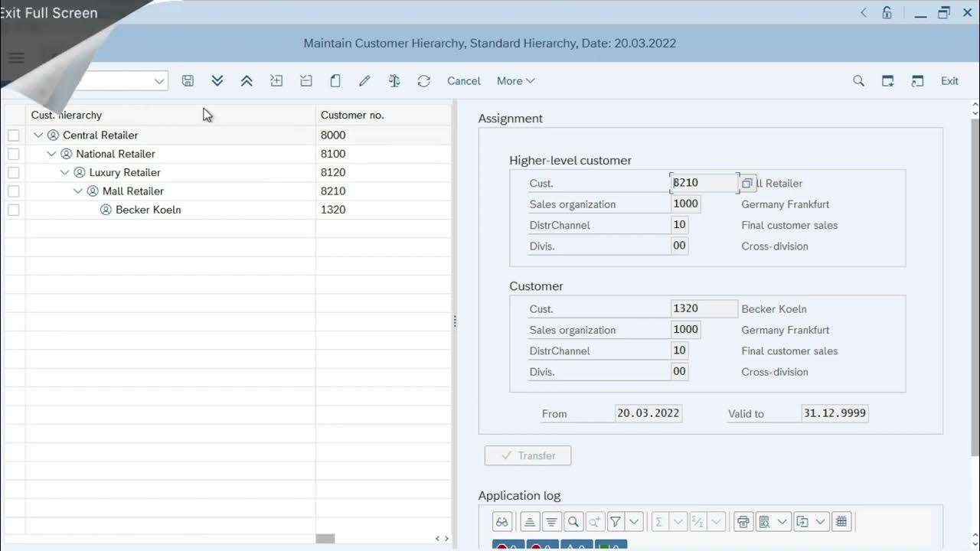Select the Mall Retailer tree entry
Image resolution: width=980 pixels, height=551 pixels.
[x=133, y=191]
